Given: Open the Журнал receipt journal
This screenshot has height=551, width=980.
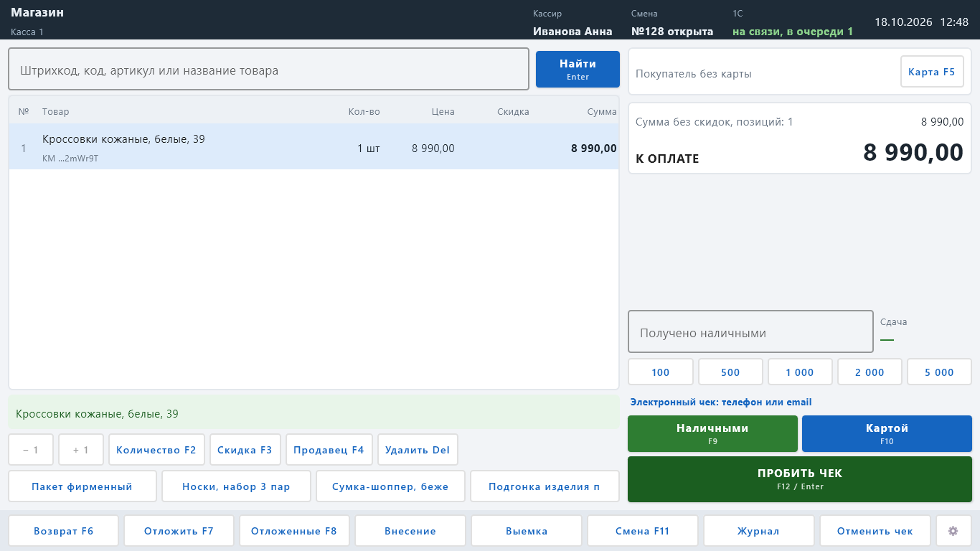Looking at the screenshot, I should (758, 531).
